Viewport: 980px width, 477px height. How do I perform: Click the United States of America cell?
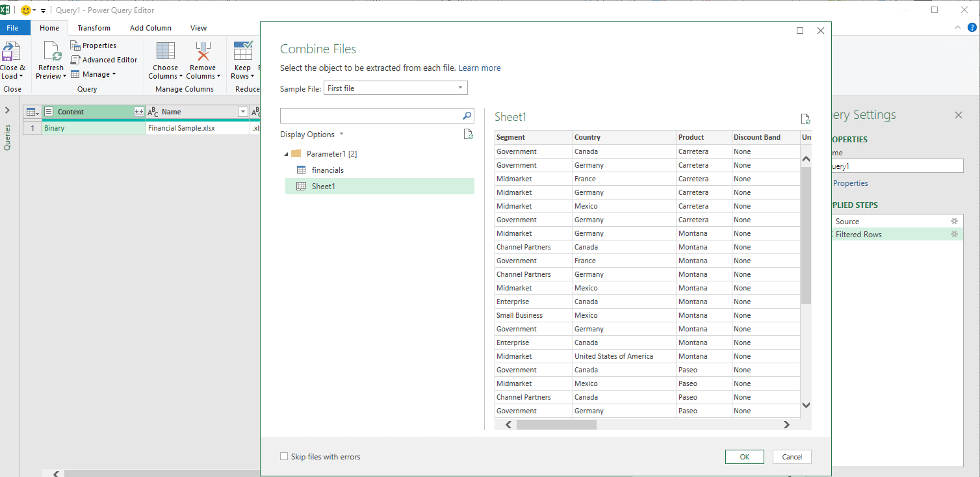pos(625,356)
